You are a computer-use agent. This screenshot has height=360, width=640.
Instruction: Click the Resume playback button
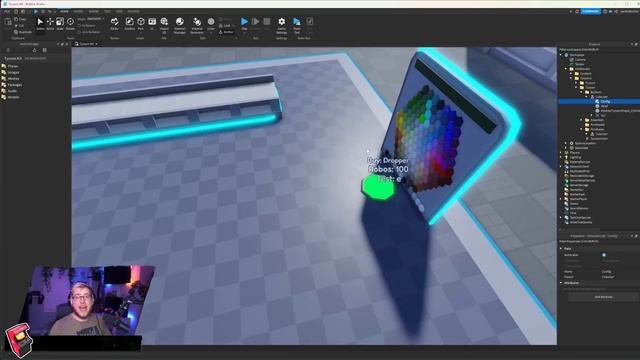tap(256, 24)
